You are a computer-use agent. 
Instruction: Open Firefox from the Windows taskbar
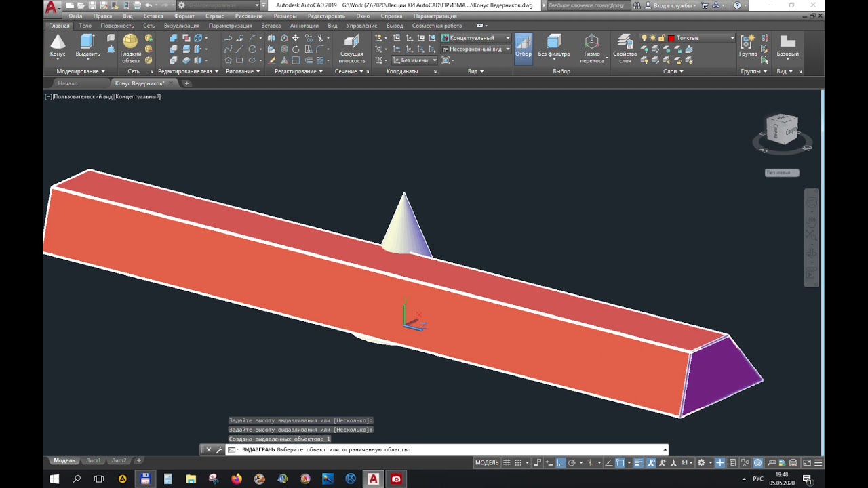point(236,479)
